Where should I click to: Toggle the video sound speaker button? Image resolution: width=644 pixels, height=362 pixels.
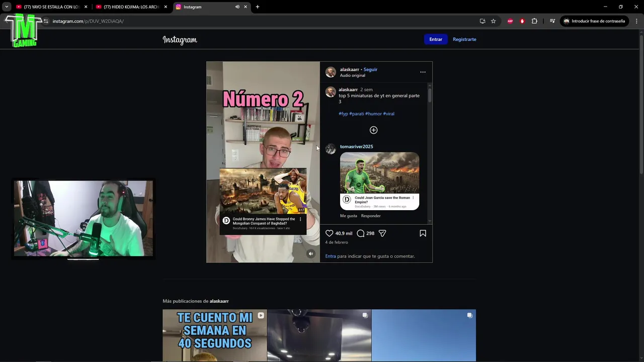click(x=311, y=254)
